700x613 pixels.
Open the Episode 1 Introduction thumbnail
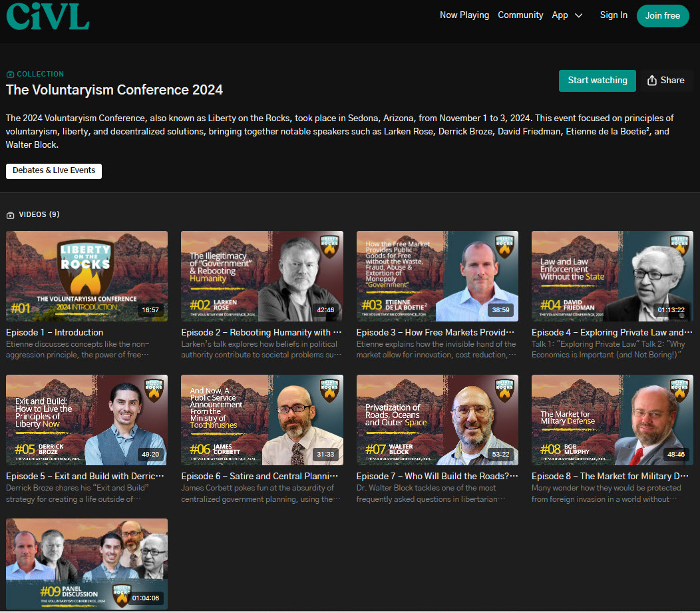click(x=87, y=276)
